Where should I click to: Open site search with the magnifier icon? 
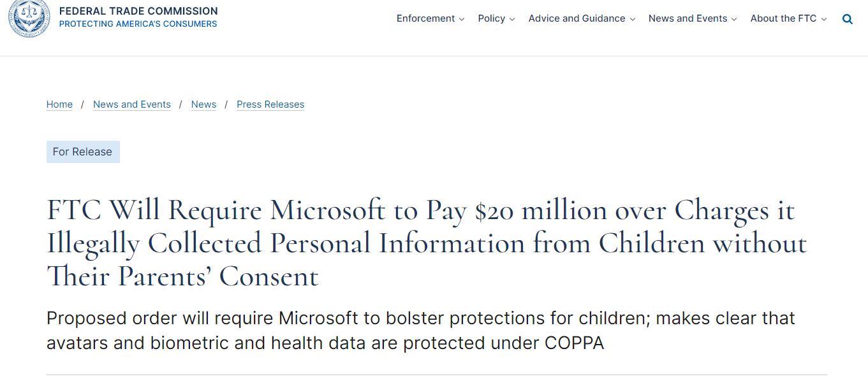(848, 19)
